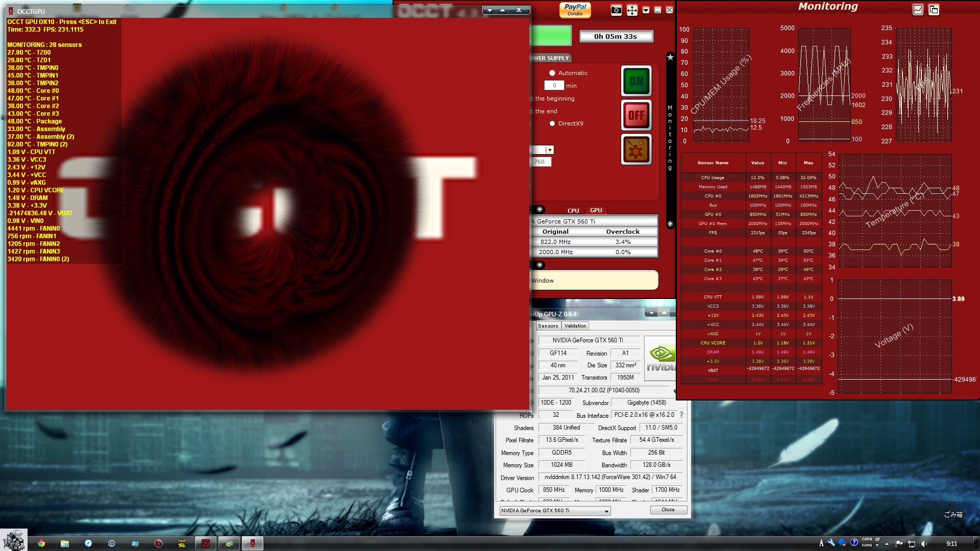The height and width of the screenshot is (551, 980).
Task: Select the DirectX9 radio option
Action: click(x=552, y=123)
